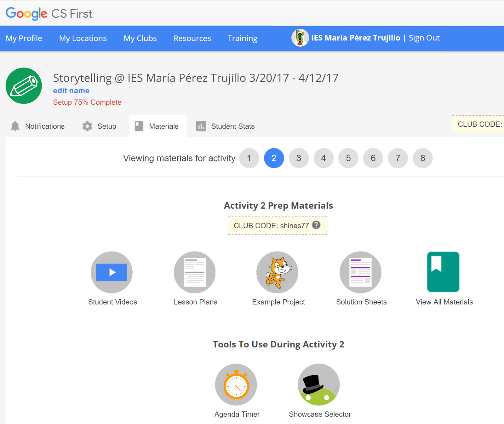Select activity 8 materials
The width and height of the screenshot is (504, 424).
[422, 158]
